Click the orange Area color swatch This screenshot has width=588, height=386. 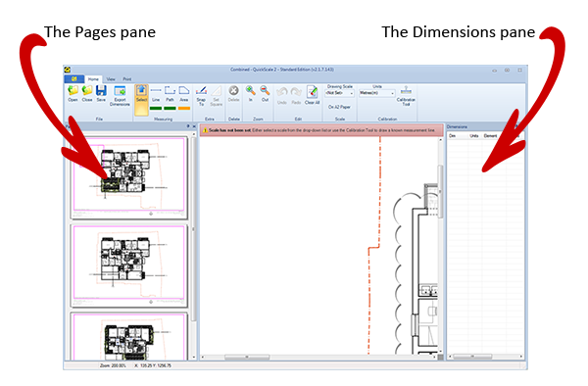(x=184, y=109)
